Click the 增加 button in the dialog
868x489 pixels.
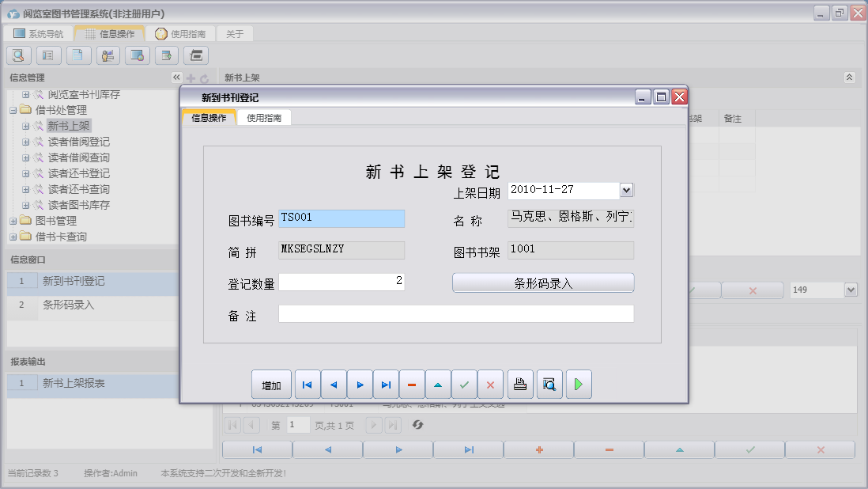tap(271, 384)
